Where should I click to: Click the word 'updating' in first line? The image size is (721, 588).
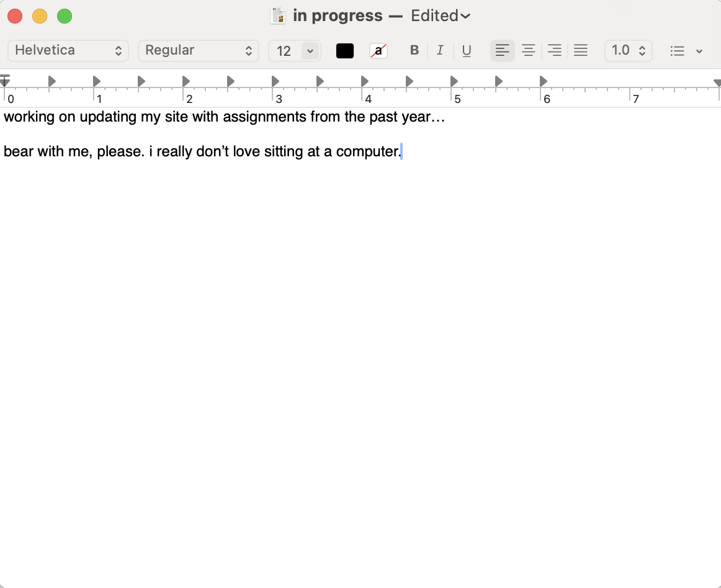108,117
